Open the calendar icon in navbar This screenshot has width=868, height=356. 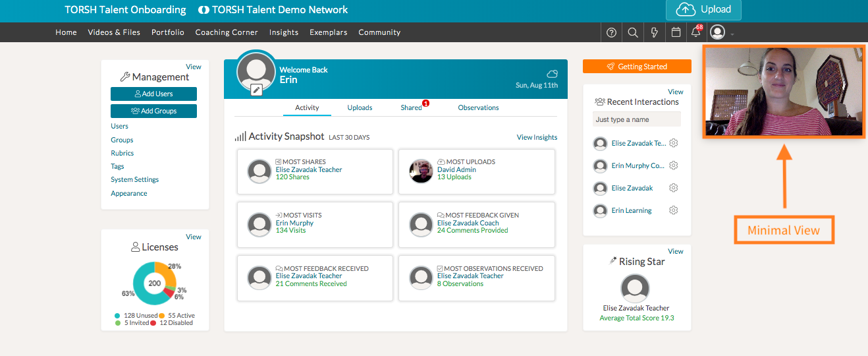(675, 32)
